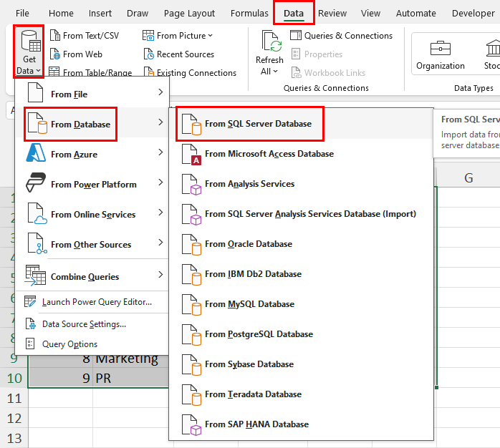This screenshot has width=500, height=448.
Task: Switch to the Draw tab
Action: pos(138,13)
